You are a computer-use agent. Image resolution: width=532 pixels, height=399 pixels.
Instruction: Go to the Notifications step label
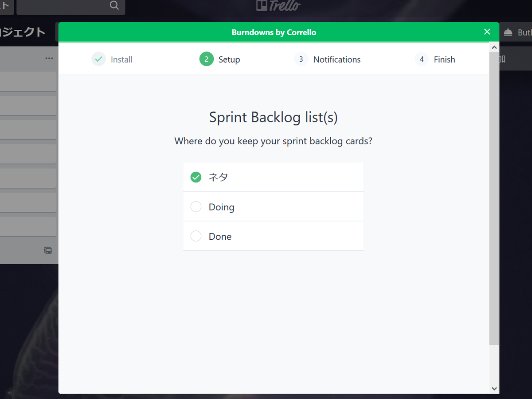337,59
